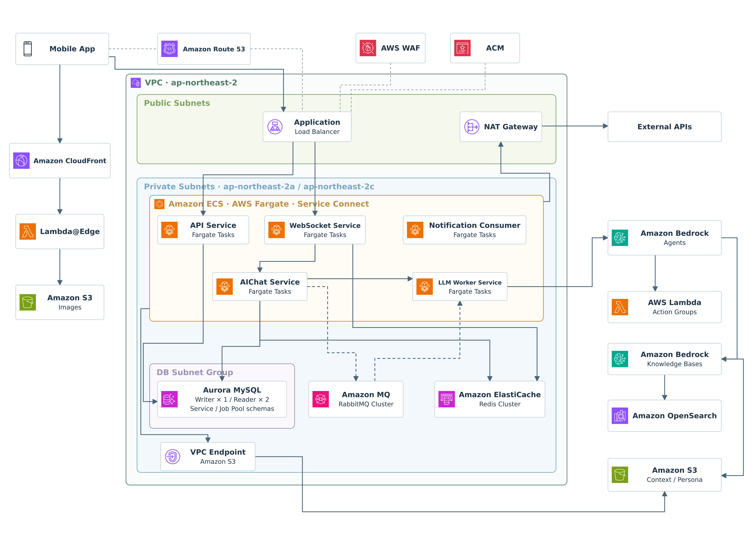Select the VPC Endpoint shield icon

172,457
